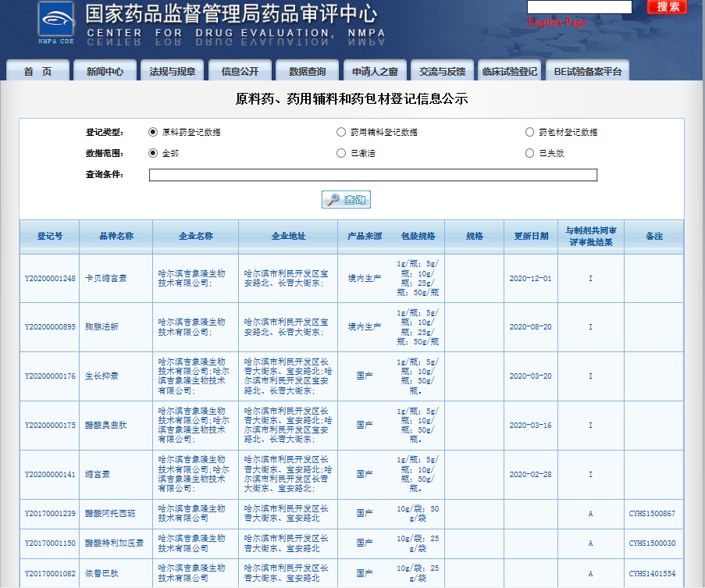Select 药用辅料登记数据 radio option

[341, 132]
